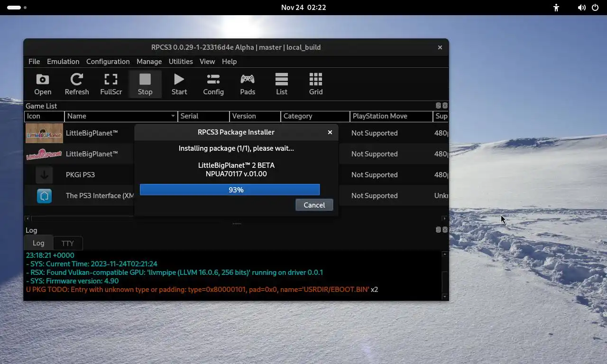
Task: Open the File menu
Action: coord(34,62)
